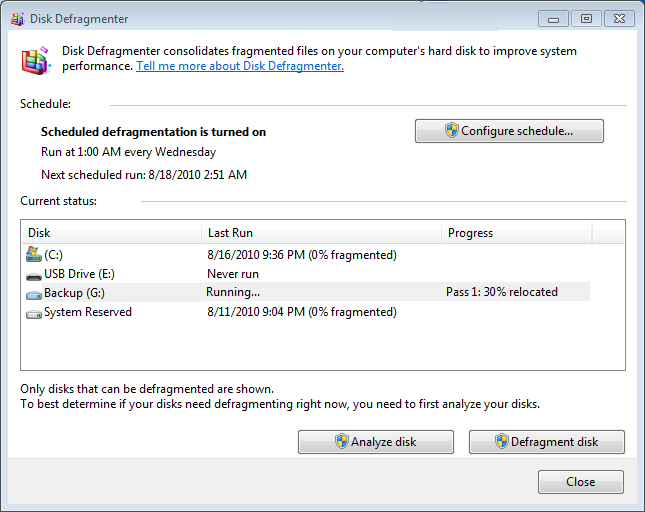This screenshot has height=512, width=645.
Task: Click the large defragmenter blocks icon
Action: (x=35, y=59)
